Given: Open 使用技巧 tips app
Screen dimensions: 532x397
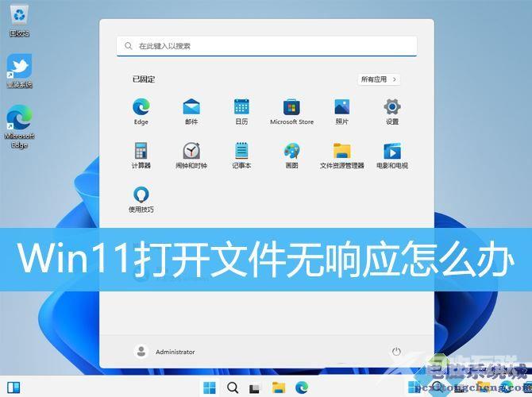Looking at the screenshot, I should pyautogui.click(x=141, y=199).
